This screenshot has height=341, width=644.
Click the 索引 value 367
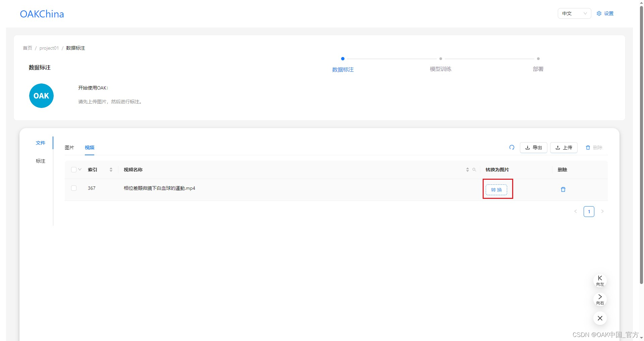92,188
